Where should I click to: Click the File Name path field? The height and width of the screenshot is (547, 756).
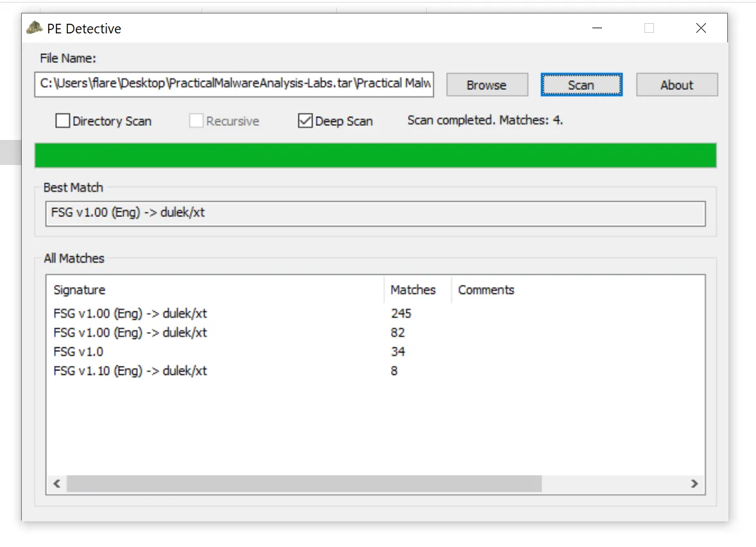click(x=234, y=84)
